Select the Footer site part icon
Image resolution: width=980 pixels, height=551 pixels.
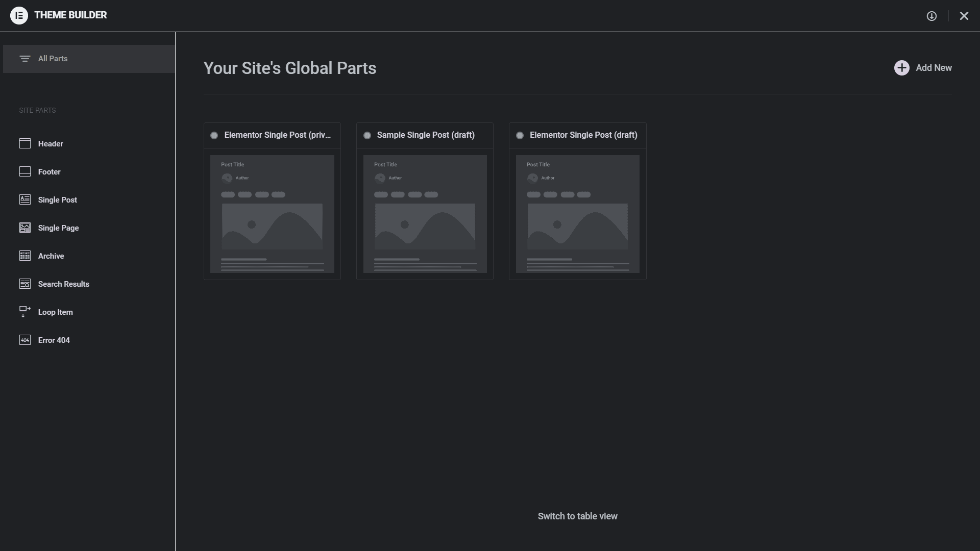pyautogui.click(x=26, y=171)
